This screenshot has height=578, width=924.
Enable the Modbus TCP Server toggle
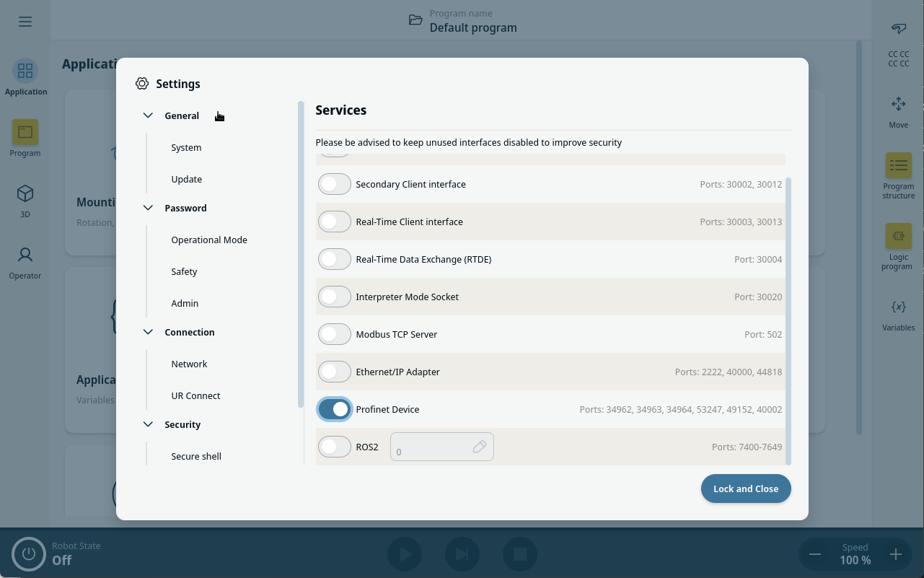point(335,334)
